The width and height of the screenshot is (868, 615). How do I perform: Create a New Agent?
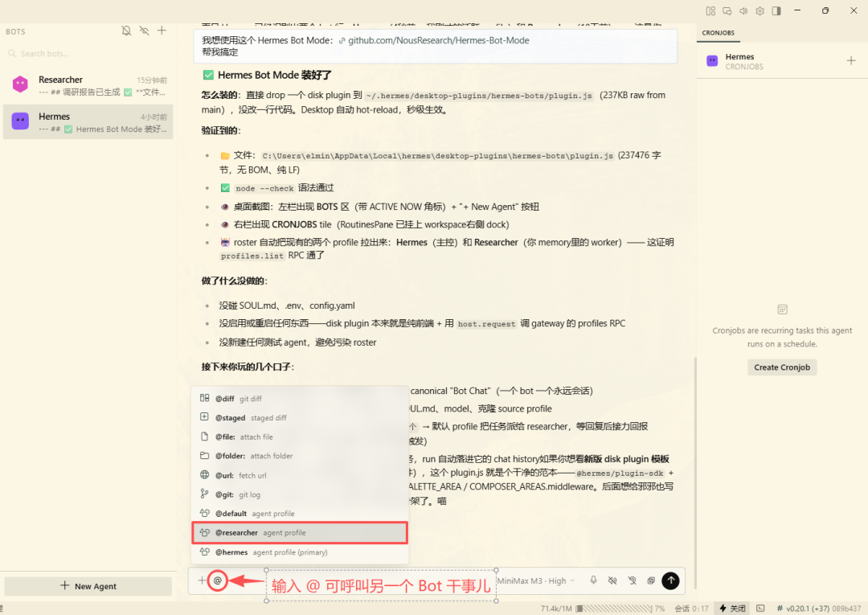88,586
